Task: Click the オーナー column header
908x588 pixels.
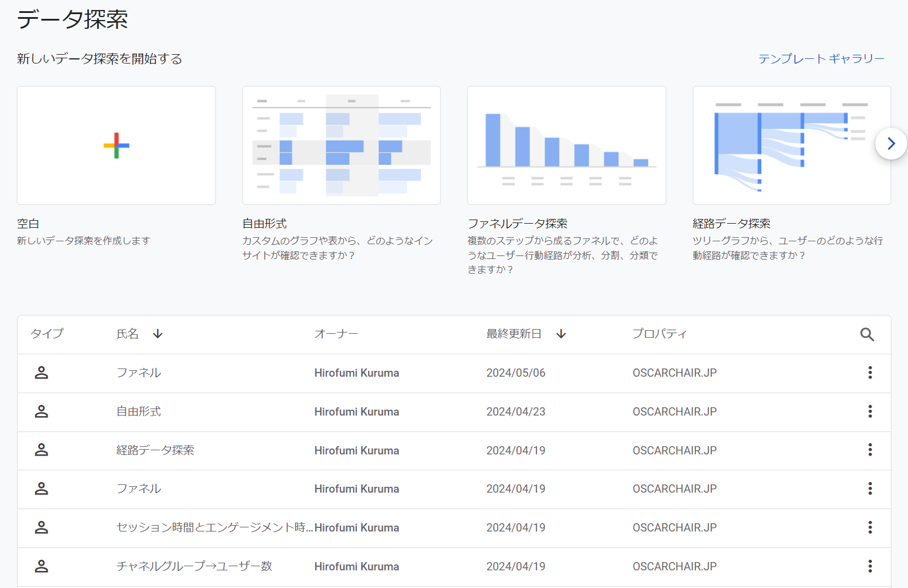Action: tap(336, 334)
